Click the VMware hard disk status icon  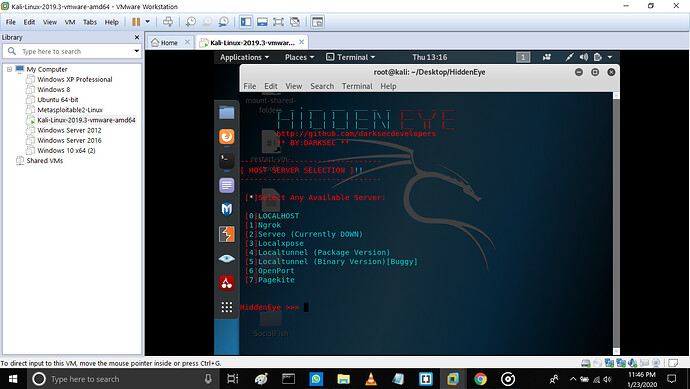coord(586,363)
